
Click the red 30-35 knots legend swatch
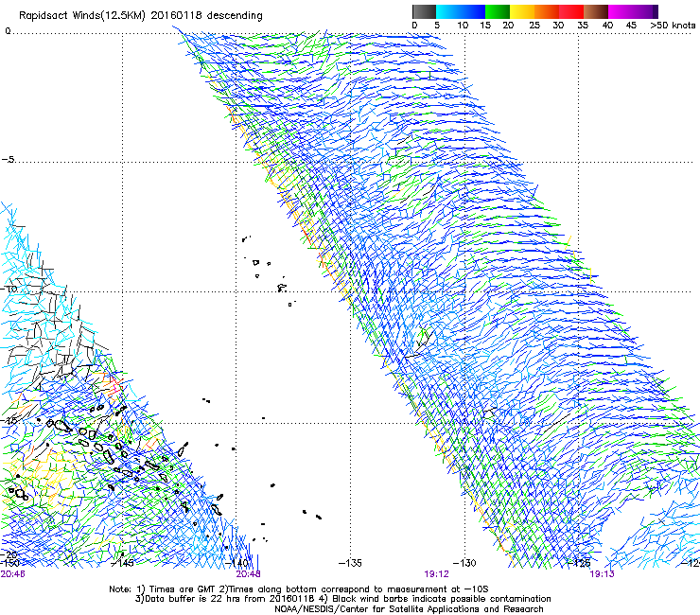pos(571,11)
